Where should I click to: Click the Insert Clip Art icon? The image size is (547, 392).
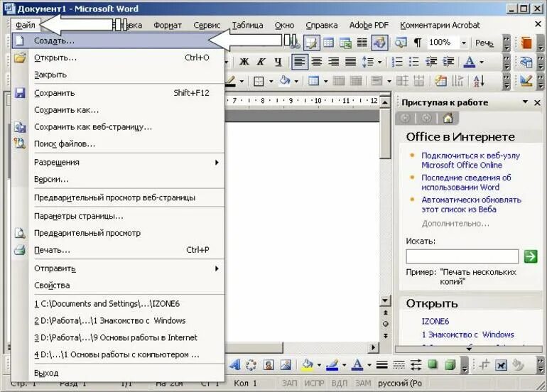pyautogui.click(x=269, y=365)
